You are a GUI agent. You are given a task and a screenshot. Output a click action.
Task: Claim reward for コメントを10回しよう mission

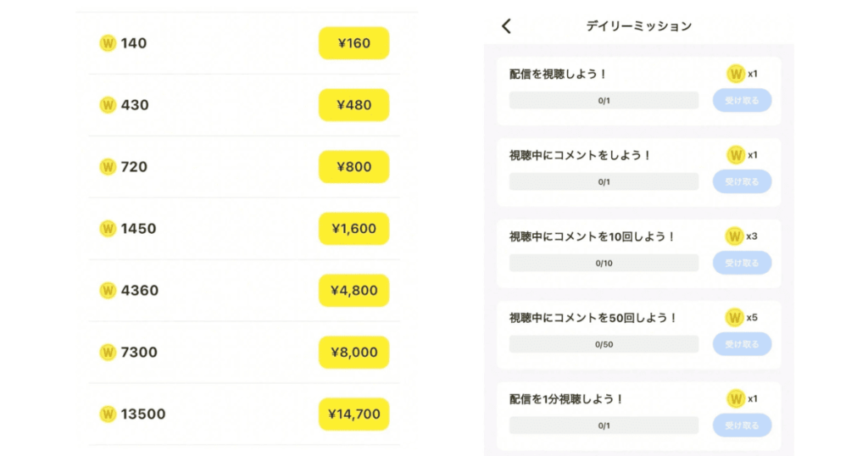(x=742, y=263)
